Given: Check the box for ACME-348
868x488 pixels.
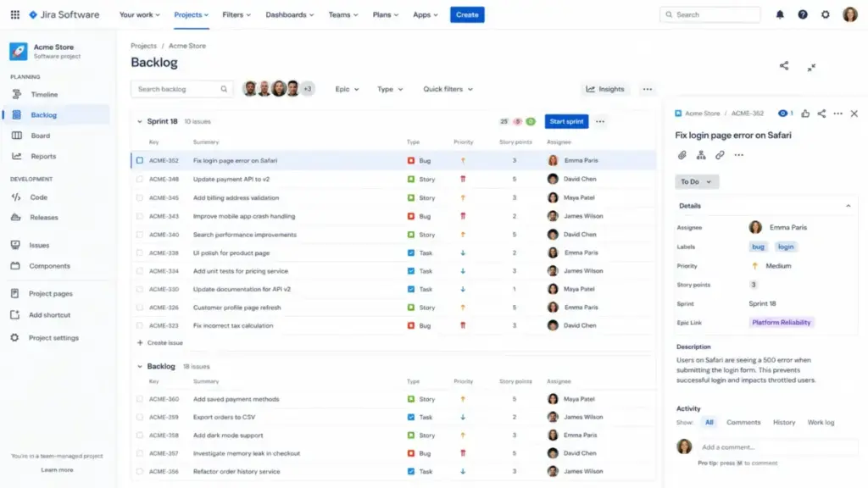Looking at the screenshot, I should (140, 180).
